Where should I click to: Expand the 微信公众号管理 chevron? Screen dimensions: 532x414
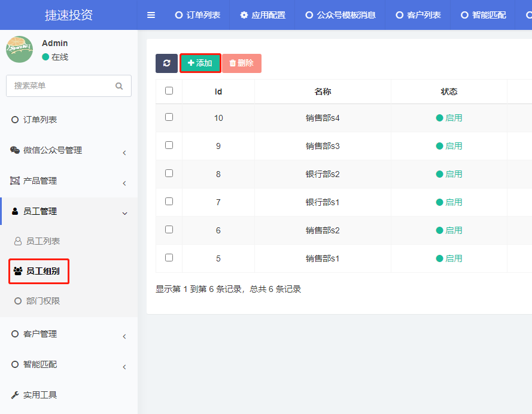[x=124, y=153]
